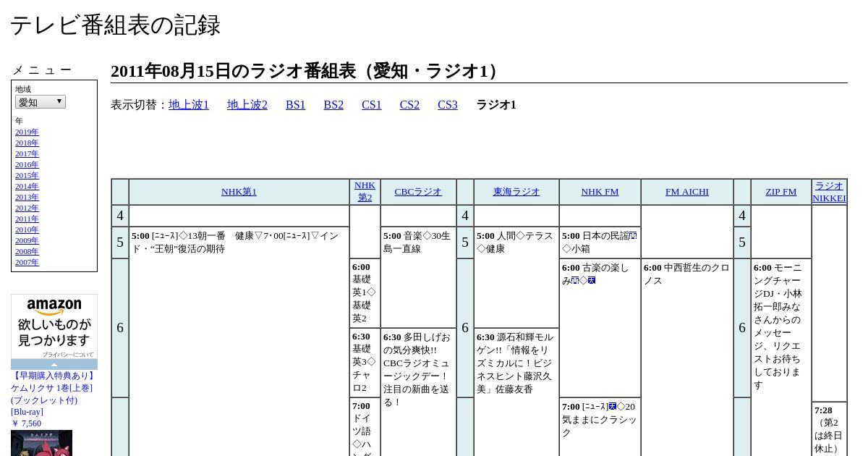Switch to the BS2 listings
The height and width of the screenshot is (456, 868).
[x=333, y=105]
